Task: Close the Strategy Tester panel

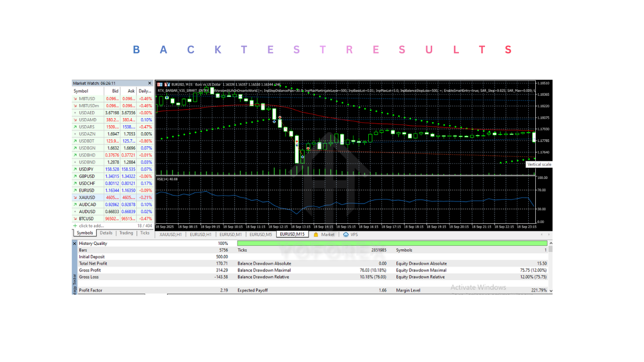Action: click(75, 243)
